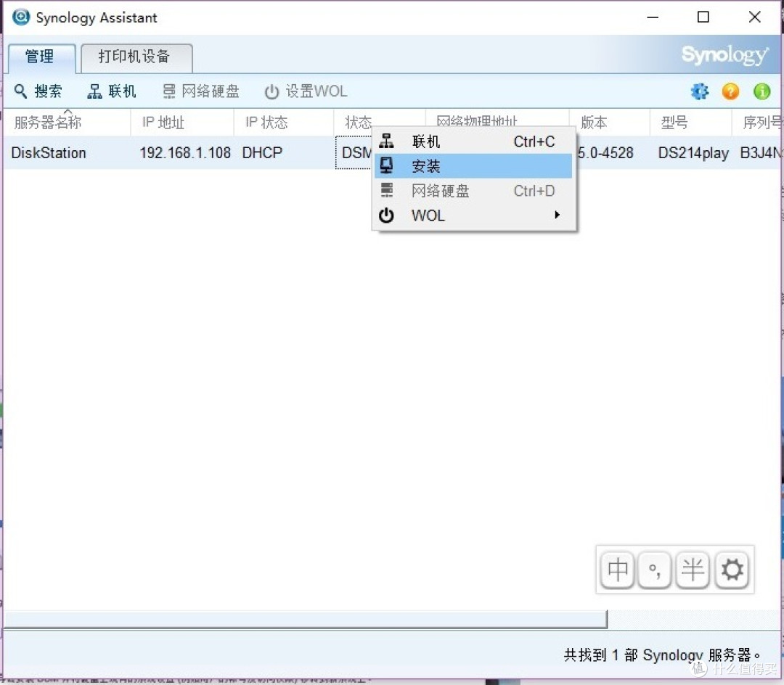Click the Synology Assistant app icon in title bar
This screenshot has width=784, height=685.
[x=21, y=17]
